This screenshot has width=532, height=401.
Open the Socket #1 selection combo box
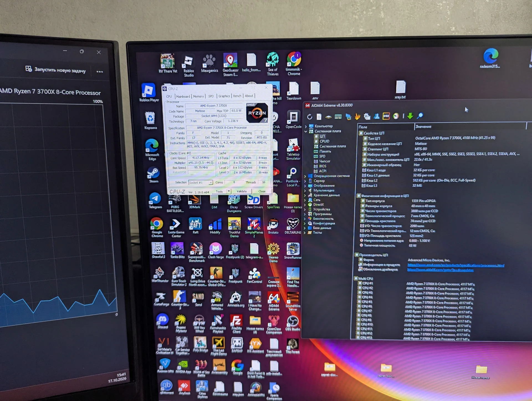(x=201, y=182)
